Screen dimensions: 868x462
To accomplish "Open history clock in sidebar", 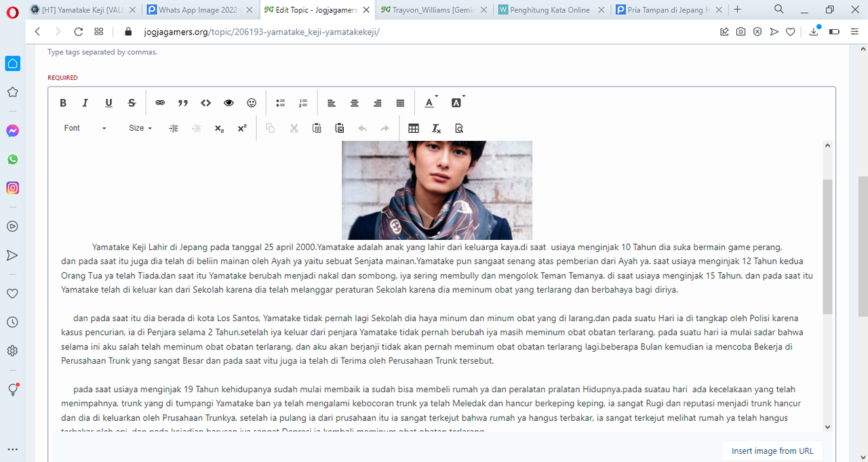I will [x=12, y=322].
